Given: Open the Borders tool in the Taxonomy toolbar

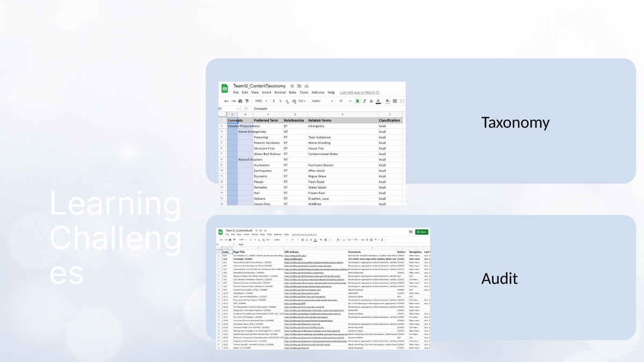Looking at the screenshot, I should pyautogui.click(x=395, y=101).
